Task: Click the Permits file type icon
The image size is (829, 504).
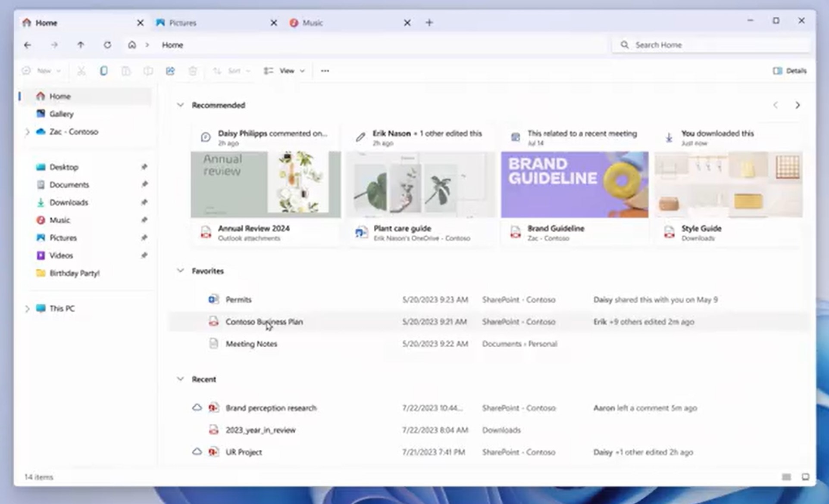Action: click(x=213, y=299)
